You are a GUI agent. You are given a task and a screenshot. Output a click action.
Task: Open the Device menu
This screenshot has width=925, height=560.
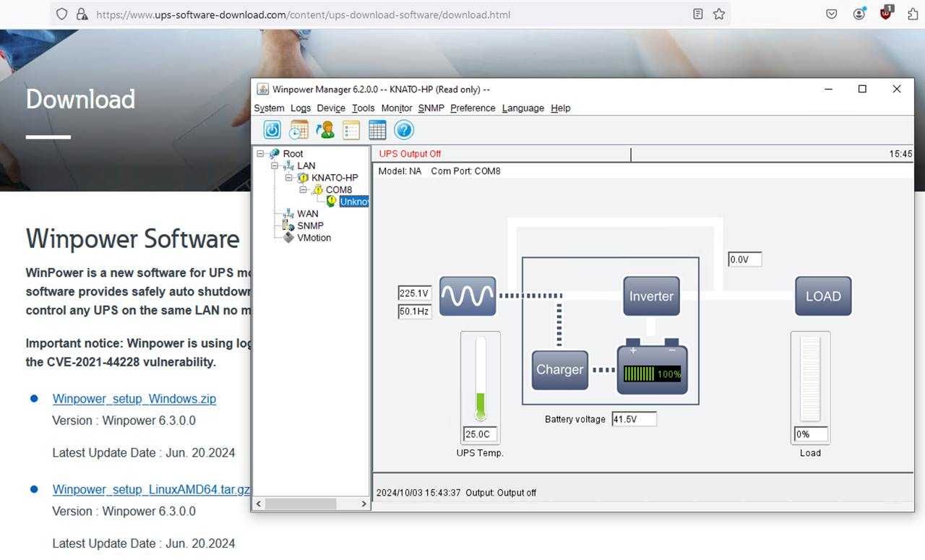331,108
